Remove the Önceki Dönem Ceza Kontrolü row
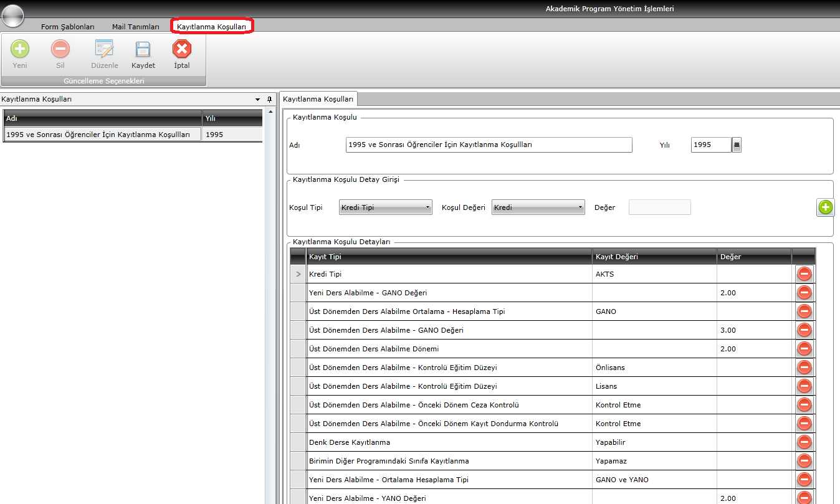This screenshot has height=504, width=840. [804, 405]
